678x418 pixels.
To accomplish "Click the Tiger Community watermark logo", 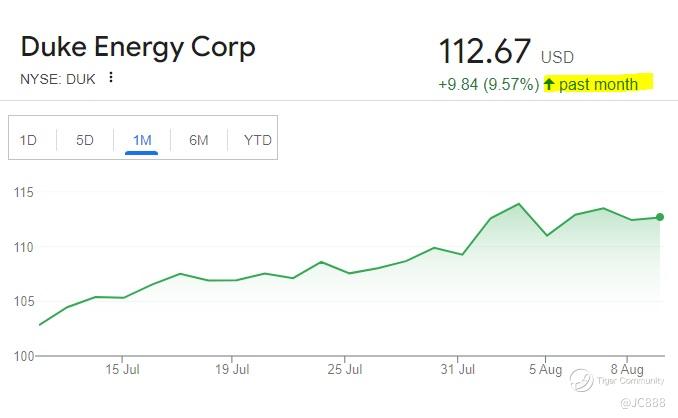I will (582, 380).
